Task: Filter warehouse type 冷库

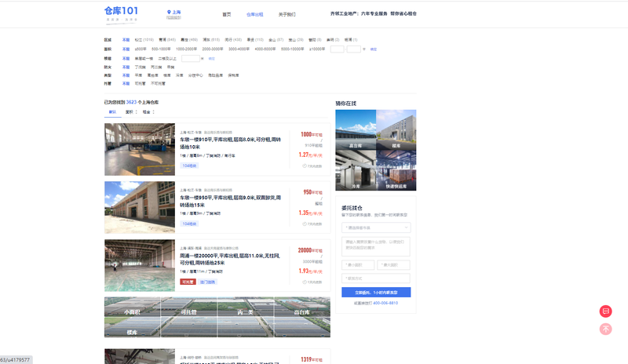Action: tap(180, 75)
